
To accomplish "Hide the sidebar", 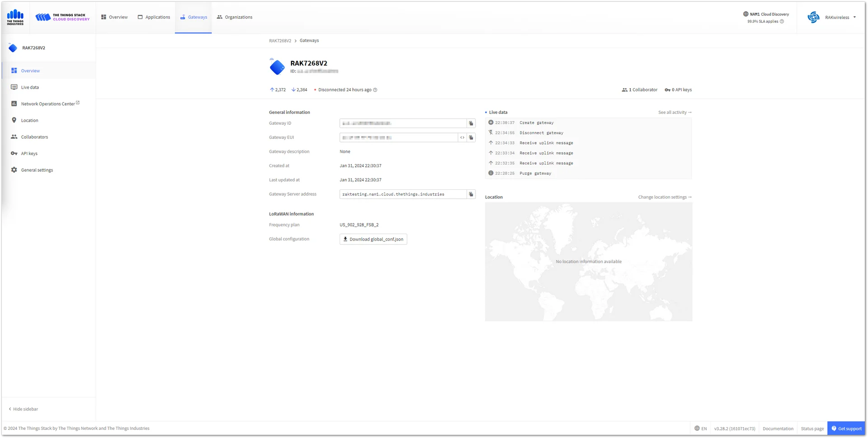I will tap(23, 409).
